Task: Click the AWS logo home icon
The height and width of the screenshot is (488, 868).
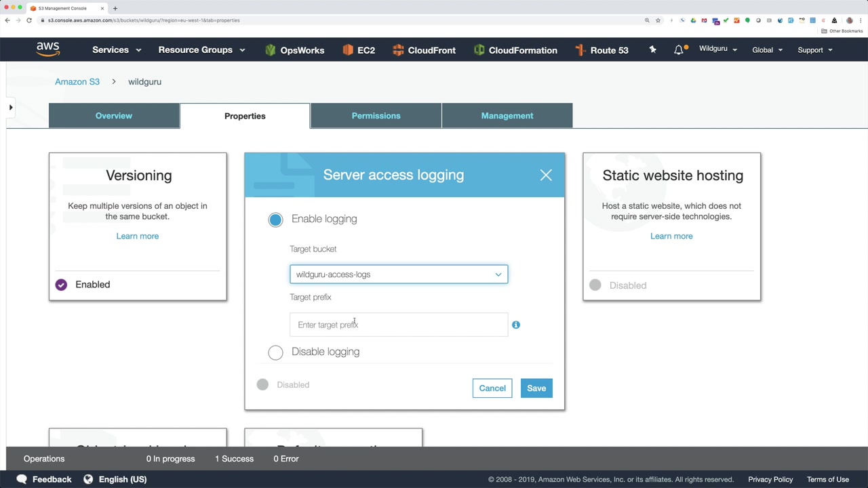Action: (x=48, y=49)
